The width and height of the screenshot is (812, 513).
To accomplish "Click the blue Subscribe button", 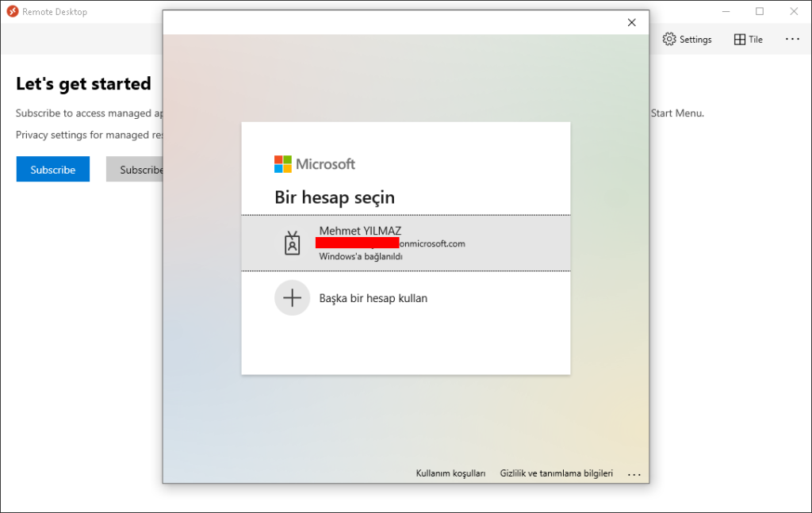I will click(53, 169).
